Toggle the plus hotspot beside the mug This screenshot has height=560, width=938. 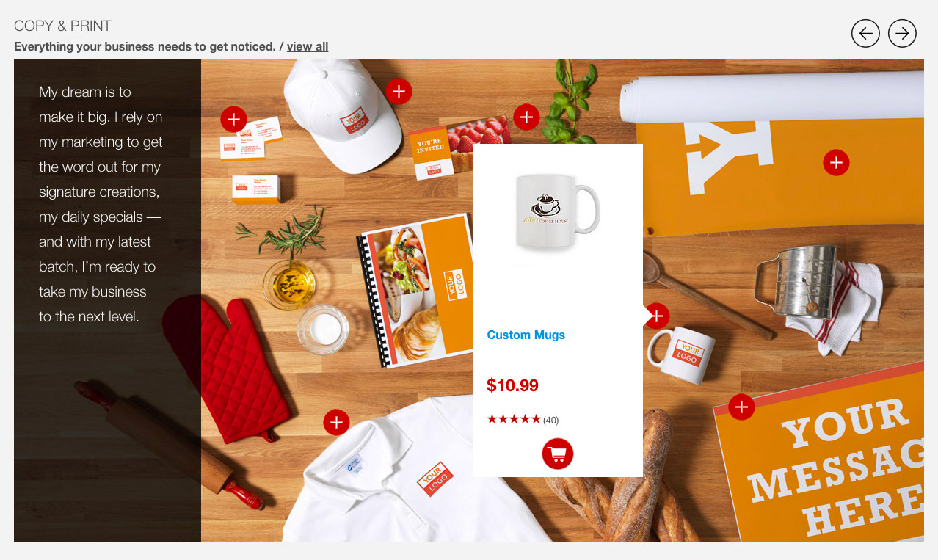click(656, 316)
